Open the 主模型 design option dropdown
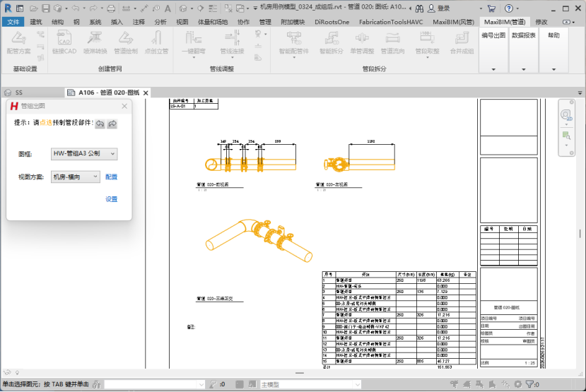The height and width of the screenshot is (392, 586). pos(310,384)
